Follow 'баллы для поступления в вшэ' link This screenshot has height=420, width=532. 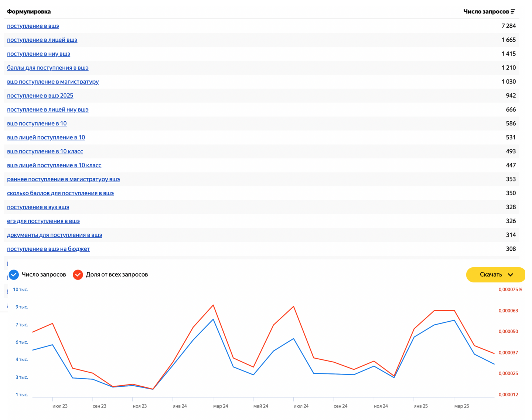48,68
